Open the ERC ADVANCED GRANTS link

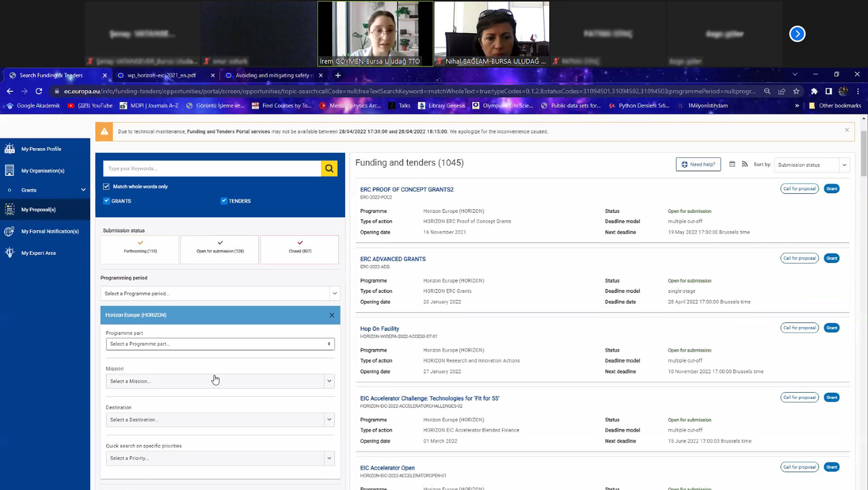393,259
